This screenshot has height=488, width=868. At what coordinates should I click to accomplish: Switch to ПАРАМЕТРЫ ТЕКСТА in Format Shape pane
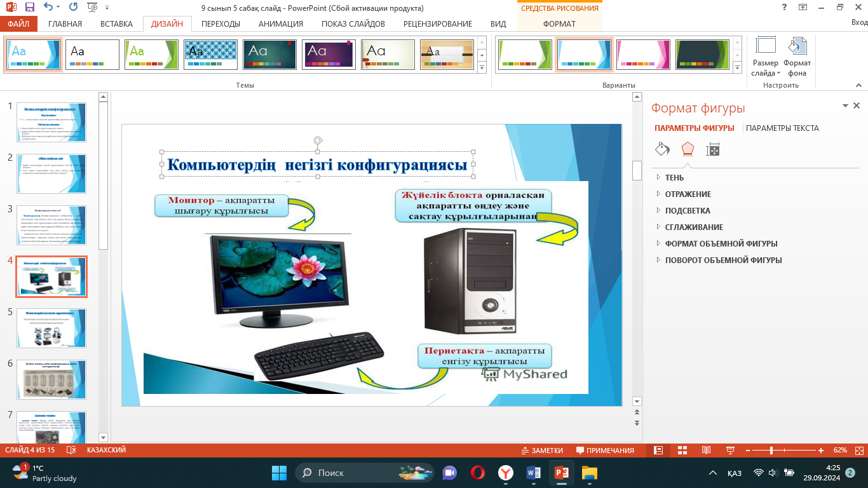point(782,128)
